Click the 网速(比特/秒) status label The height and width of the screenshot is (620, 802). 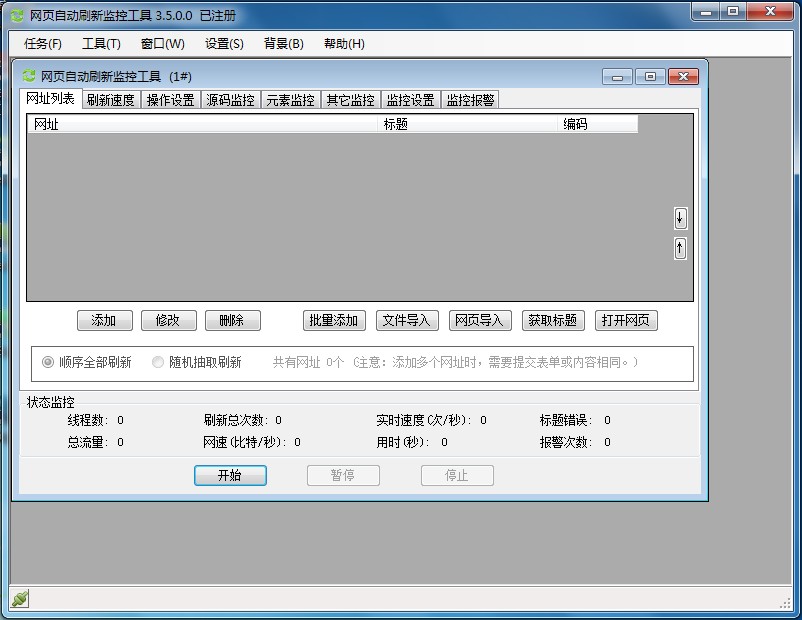click(x=245, y=442)
